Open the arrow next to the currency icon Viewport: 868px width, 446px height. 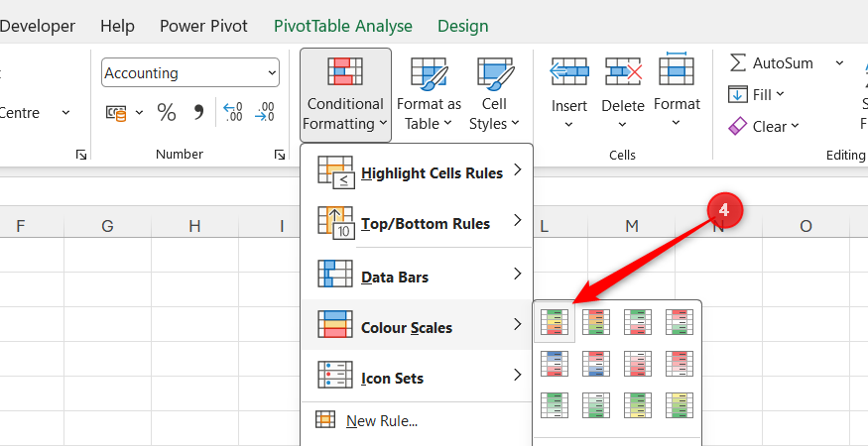(139, 113)
